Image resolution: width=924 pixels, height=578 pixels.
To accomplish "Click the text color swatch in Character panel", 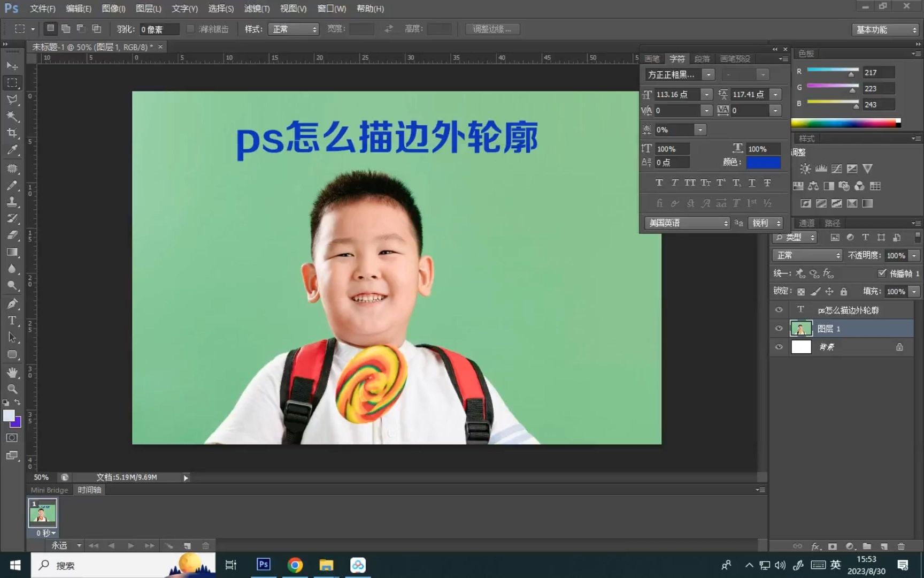I will (764, 162).
